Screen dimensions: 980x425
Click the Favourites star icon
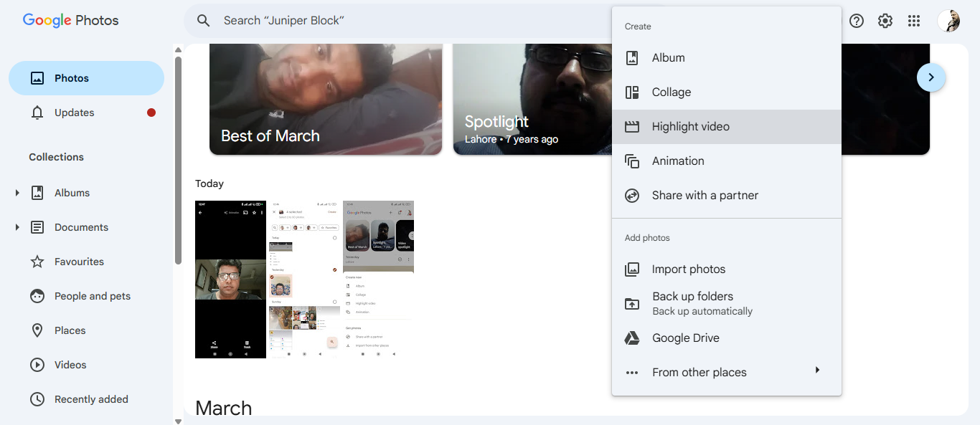click(x=37, y=261)
